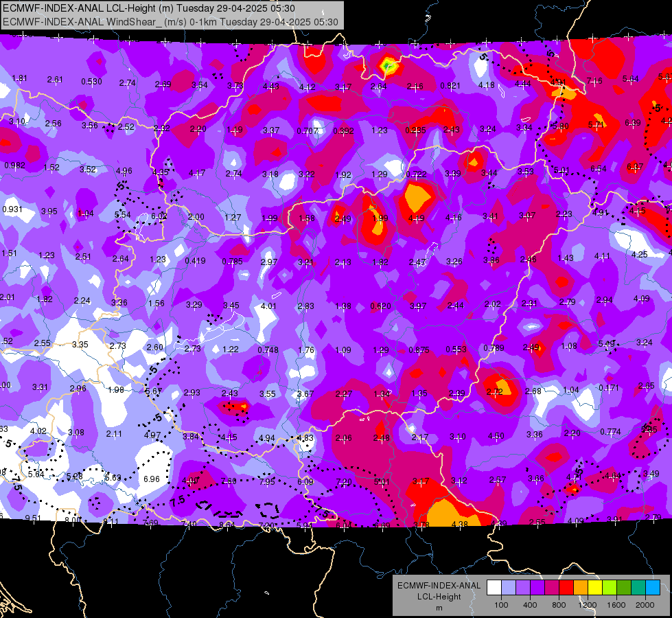Image resolution: width=672 pixels, height=618 pixels.
Task: Click the wind shear value 4.01
Action: tap(268, 306)
